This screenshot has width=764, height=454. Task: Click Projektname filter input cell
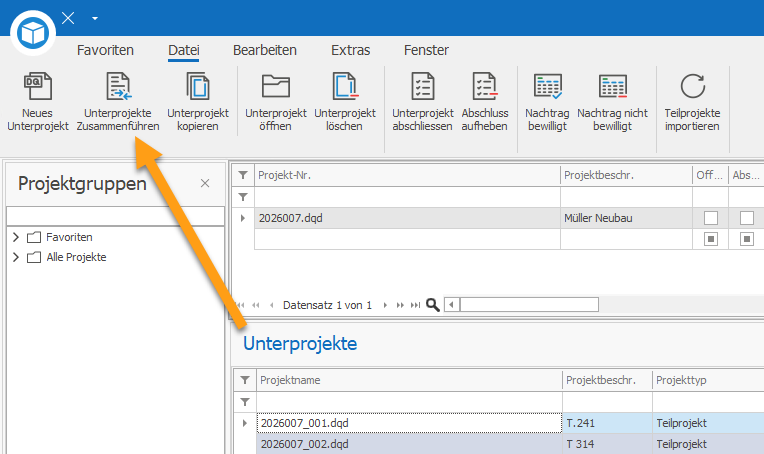click(409, 402)
